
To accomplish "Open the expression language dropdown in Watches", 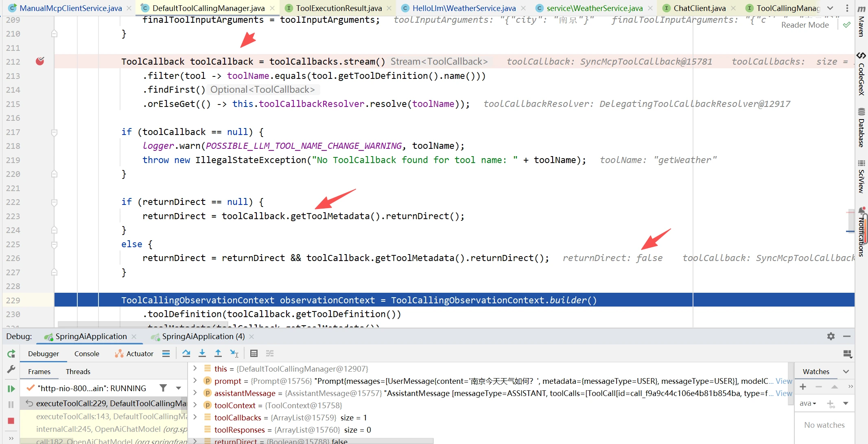I will pos(808,403).
